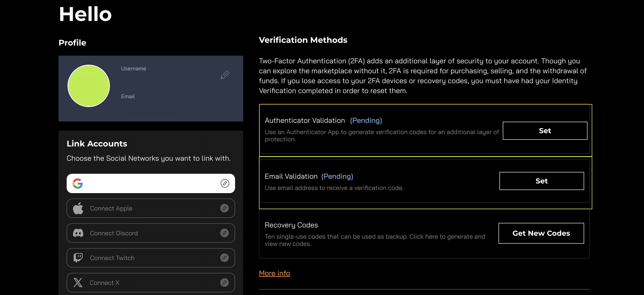Click the link icon beside Connect Discord
The image size is (644, 295).
(224, 233)
